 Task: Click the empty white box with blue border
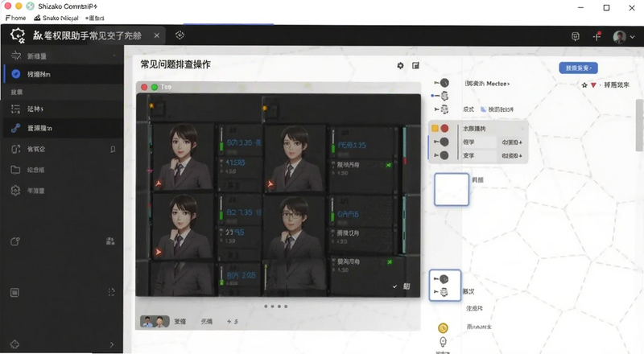[x=452, y=189]
